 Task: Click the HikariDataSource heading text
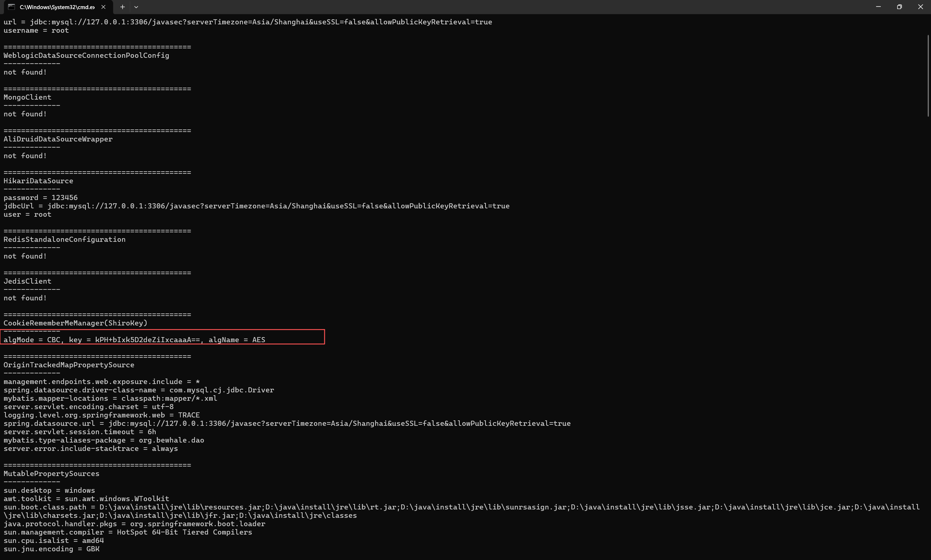(38, 181)
